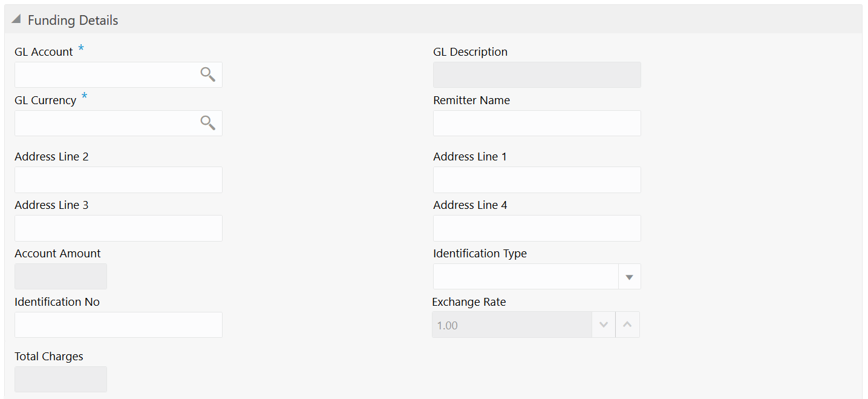Select the Identification No field
Screen dimensions: 868x399
coord(118,325)
